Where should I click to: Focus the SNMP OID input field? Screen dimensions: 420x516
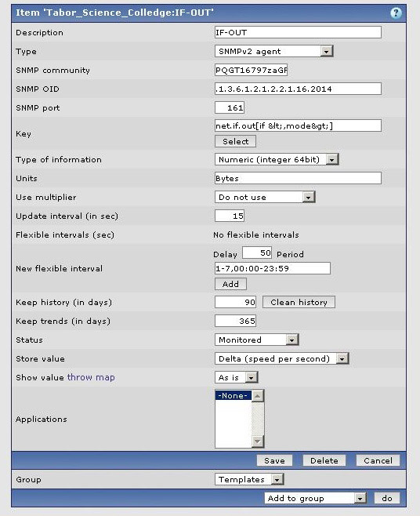coord(298,89)
